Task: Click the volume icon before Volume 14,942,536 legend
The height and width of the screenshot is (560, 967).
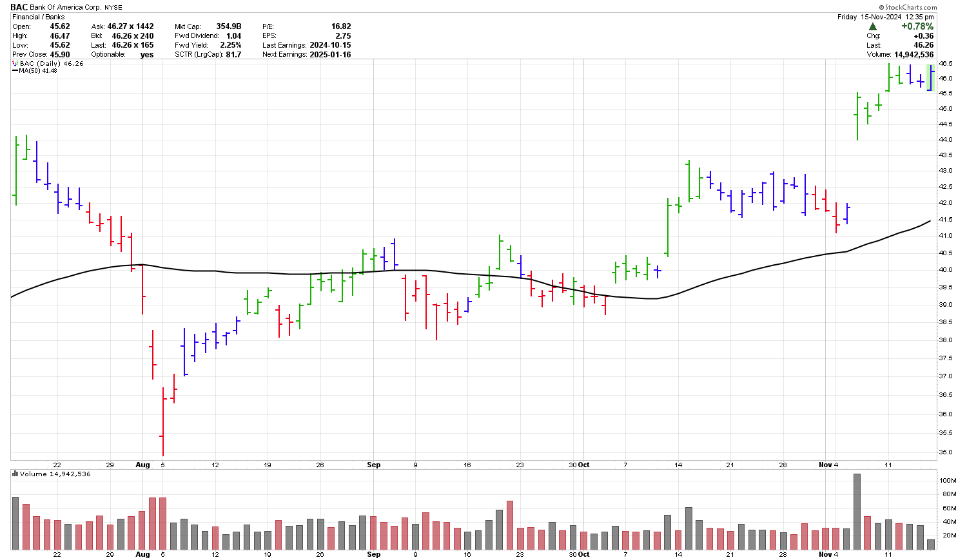Action: 15,474
